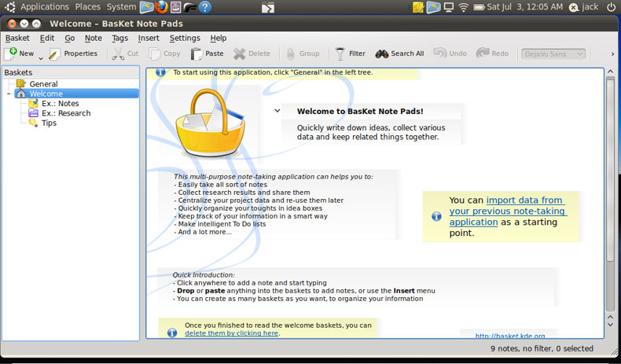The height and width of the screenshot is (364, 621).
Task: Click the Group toolbar icon
Action: tap(290, 53)
